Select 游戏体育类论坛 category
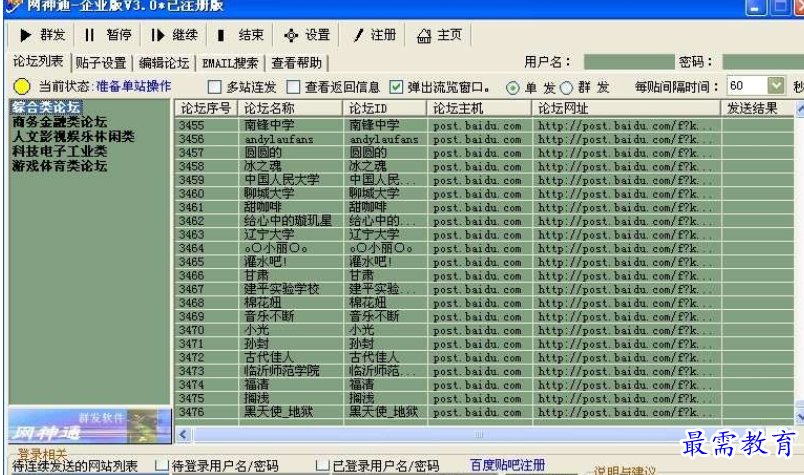 [59, 166]
